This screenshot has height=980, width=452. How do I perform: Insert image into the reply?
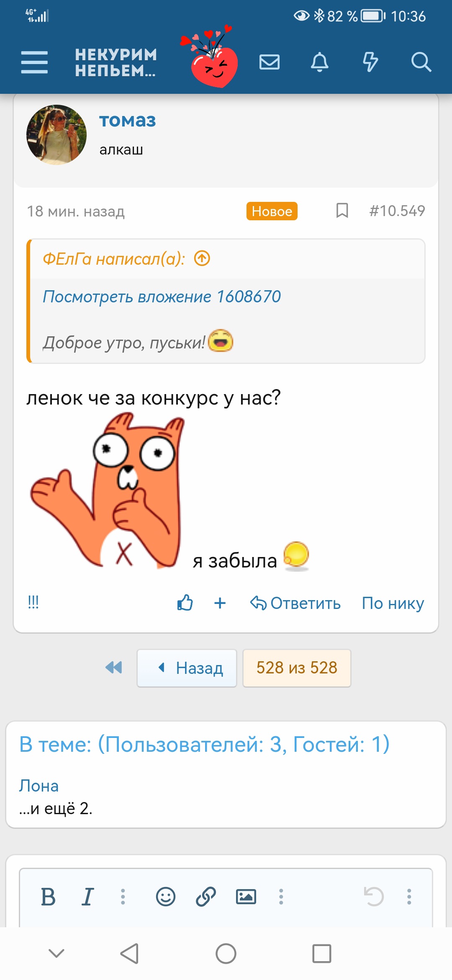pyautogui.click(x=246, y=897)
